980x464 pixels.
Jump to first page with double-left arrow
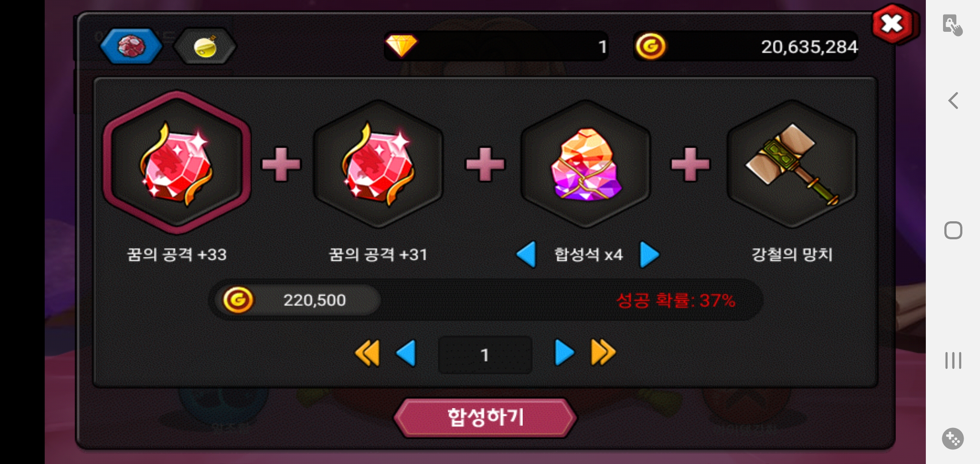pos(367,353)
